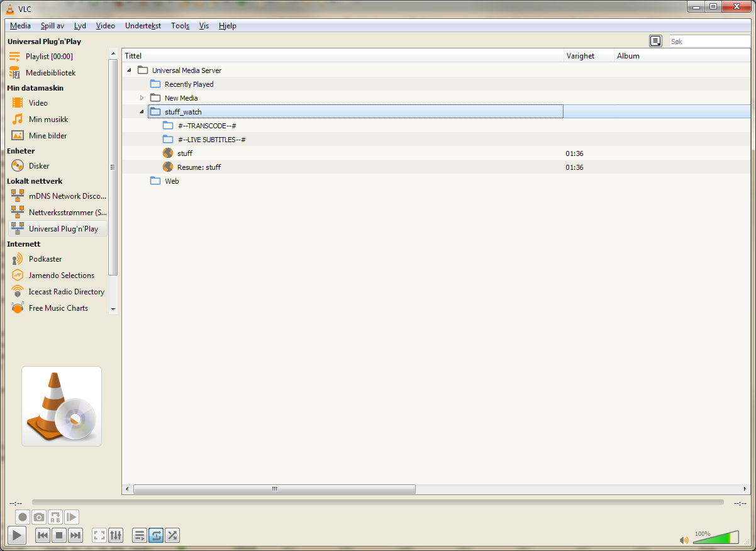Stop playback
Screen dimensions: 756x551
59,536
